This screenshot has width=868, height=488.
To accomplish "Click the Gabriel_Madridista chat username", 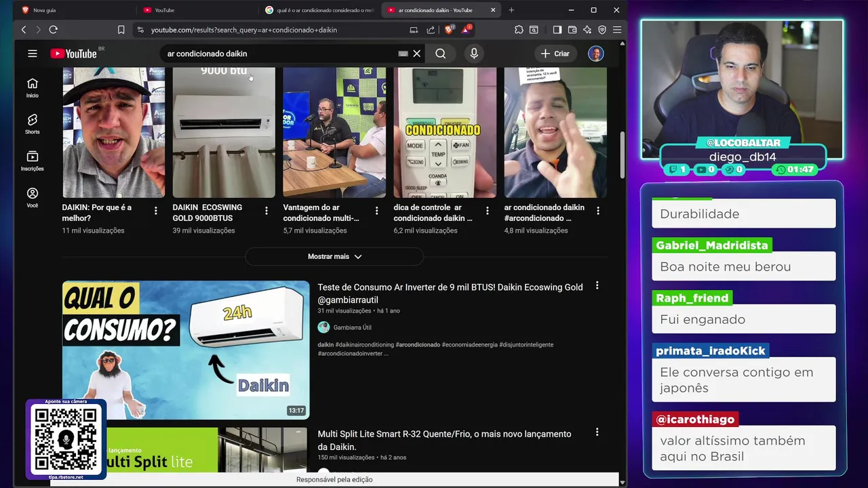I will (712, 245).
